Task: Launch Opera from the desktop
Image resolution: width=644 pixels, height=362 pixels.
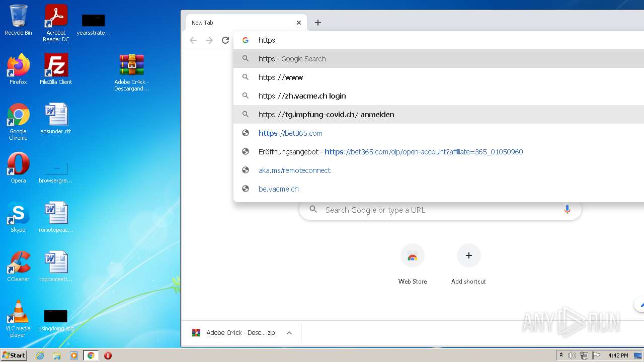Action: click(x=18, y=168)
